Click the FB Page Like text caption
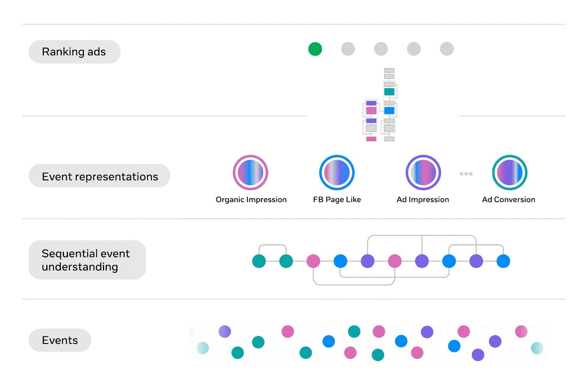 click(337, 200)
